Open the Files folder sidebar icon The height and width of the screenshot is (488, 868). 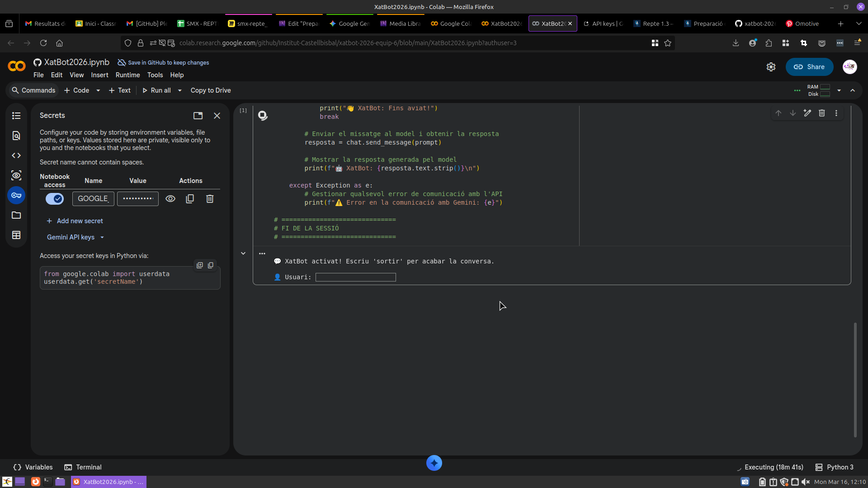coord(16,215)
